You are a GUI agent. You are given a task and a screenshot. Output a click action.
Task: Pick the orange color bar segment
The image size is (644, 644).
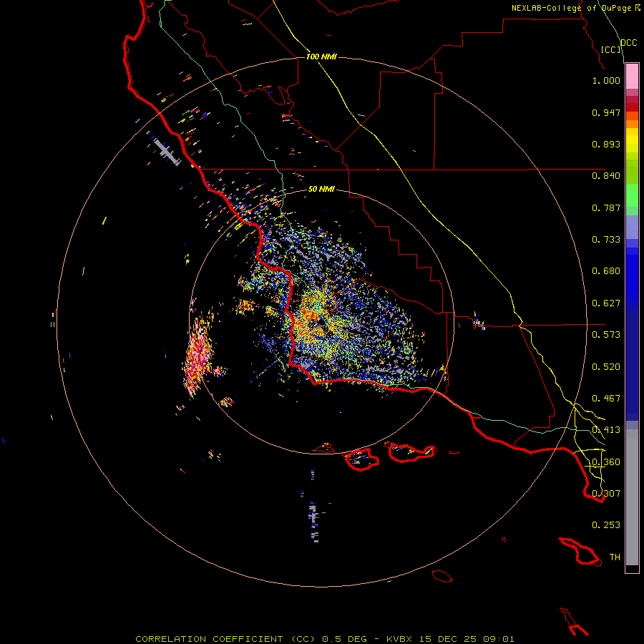click(632, 124)
